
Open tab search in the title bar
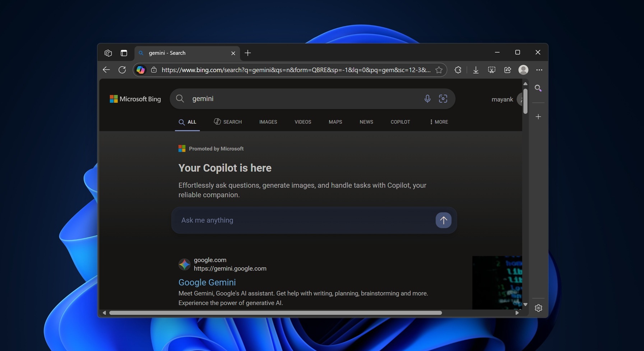(108, 53)
